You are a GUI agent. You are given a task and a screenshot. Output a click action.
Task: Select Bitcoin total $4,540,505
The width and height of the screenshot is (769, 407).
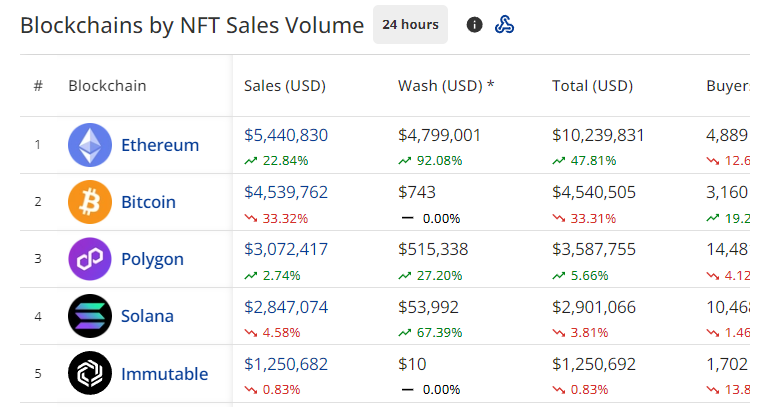point(594,192)
